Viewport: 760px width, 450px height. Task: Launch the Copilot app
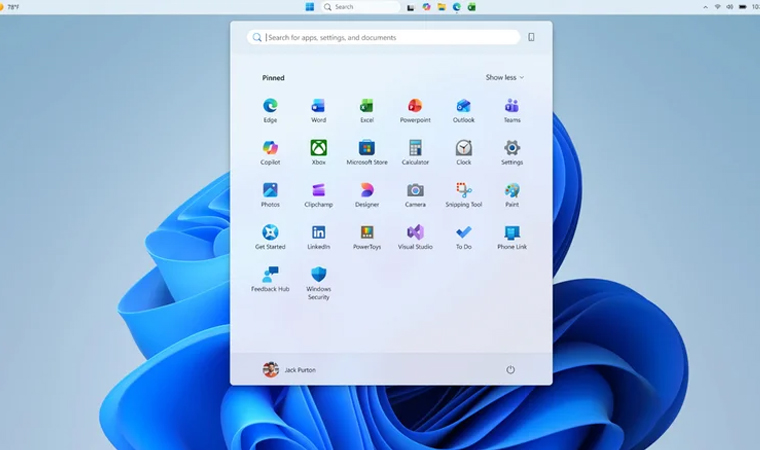[x=270, y=153]
